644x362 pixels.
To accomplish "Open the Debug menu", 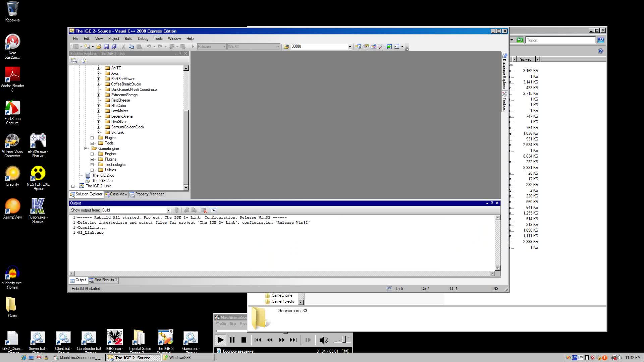I will pos(143,39).
